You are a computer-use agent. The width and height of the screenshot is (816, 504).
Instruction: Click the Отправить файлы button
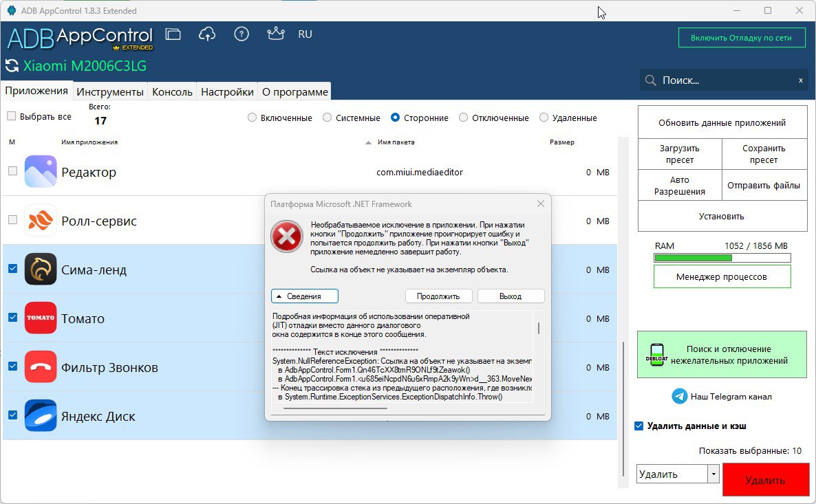764,185
